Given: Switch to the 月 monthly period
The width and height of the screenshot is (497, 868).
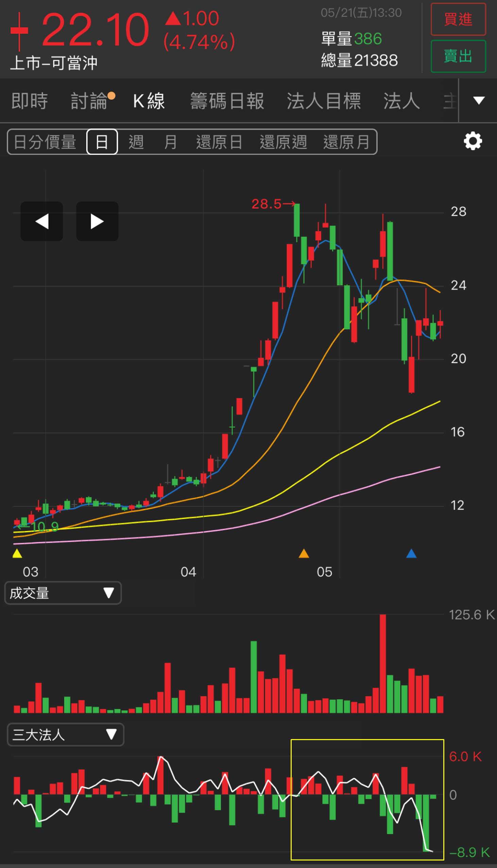Looking at the screenshot, I should pos(170,142).
